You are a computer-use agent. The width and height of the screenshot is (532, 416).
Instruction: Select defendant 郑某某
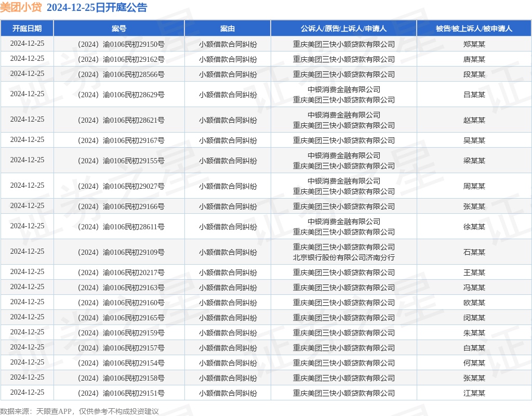coord(474,45)
